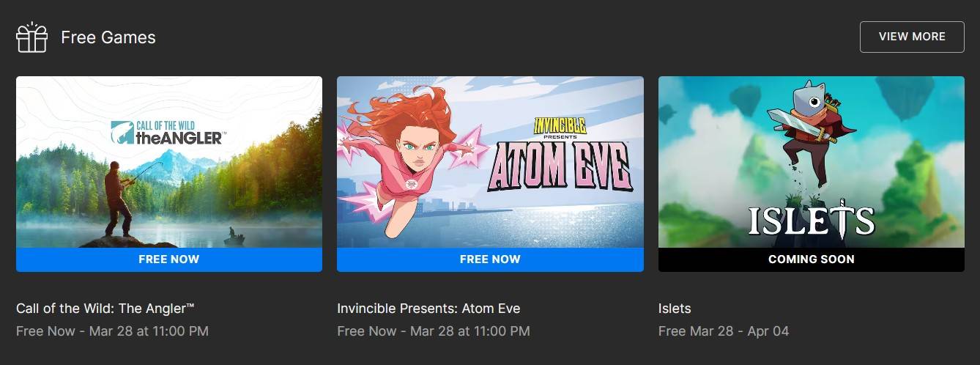This screenshot has width=980, height=365.
Task: Click the Free Games heading
Action: (108, 37)
